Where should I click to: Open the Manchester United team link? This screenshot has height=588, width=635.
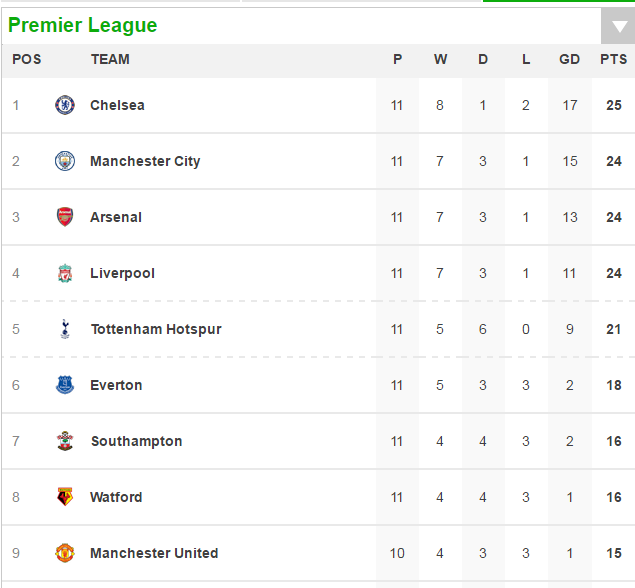pyautogui.click(x=154, y=553)
